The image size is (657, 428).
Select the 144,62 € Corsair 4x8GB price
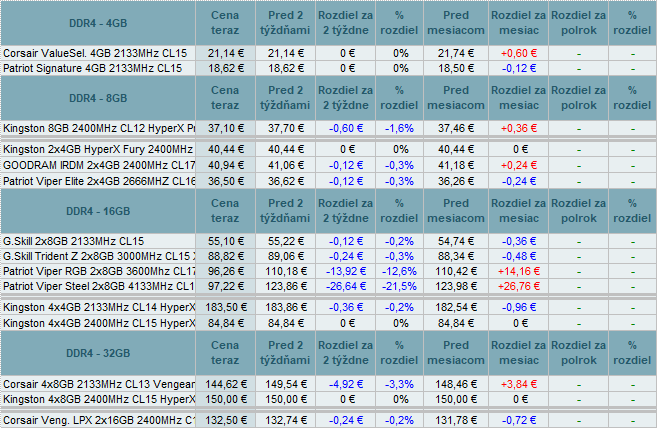226,384
